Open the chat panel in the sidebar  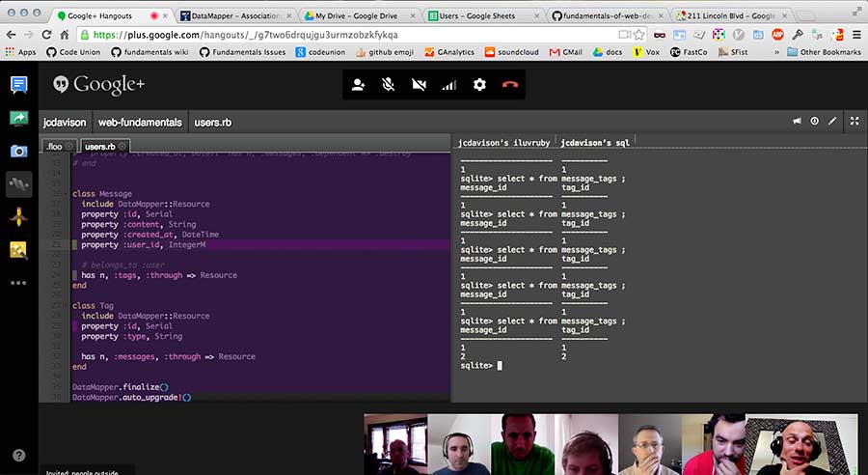tap(18, 85)
